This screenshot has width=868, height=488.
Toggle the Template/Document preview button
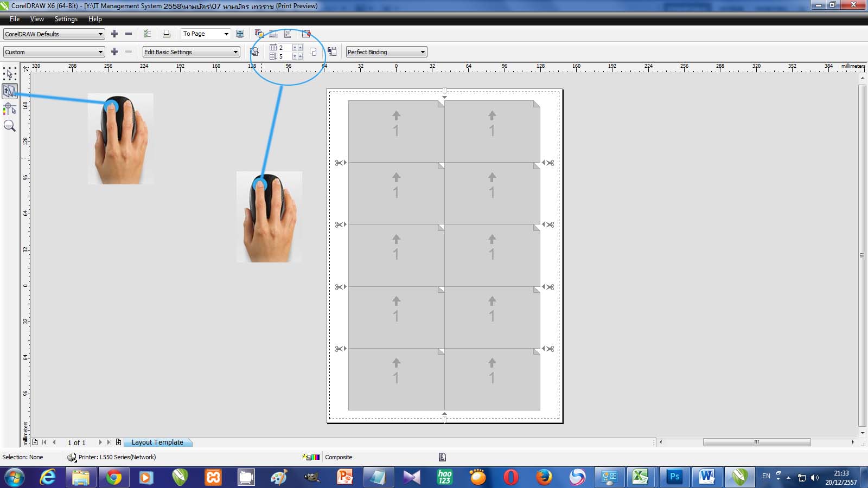(x=254, y=52)
